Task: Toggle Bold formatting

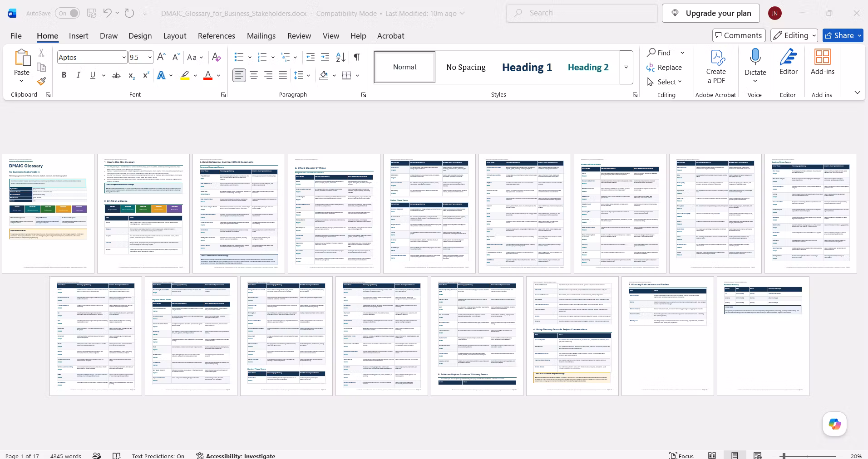Action: point(64,75)
